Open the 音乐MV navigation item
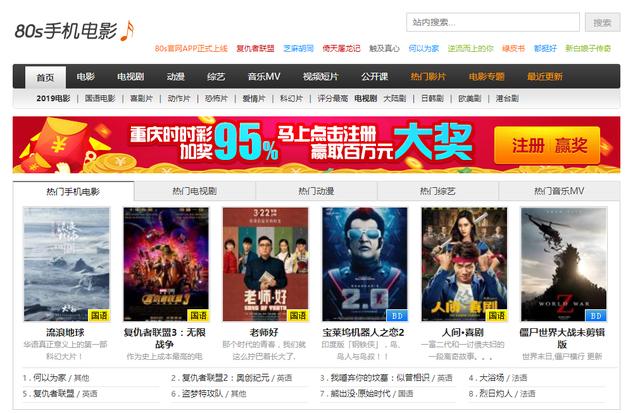Screen dimensions: 640x413 [x=264, y=76]
